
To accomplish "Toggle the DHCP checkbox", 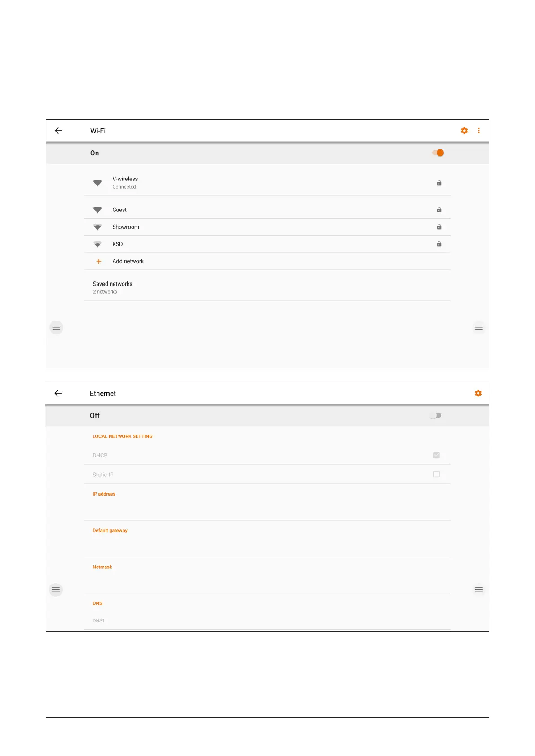I will click(437, 455).
